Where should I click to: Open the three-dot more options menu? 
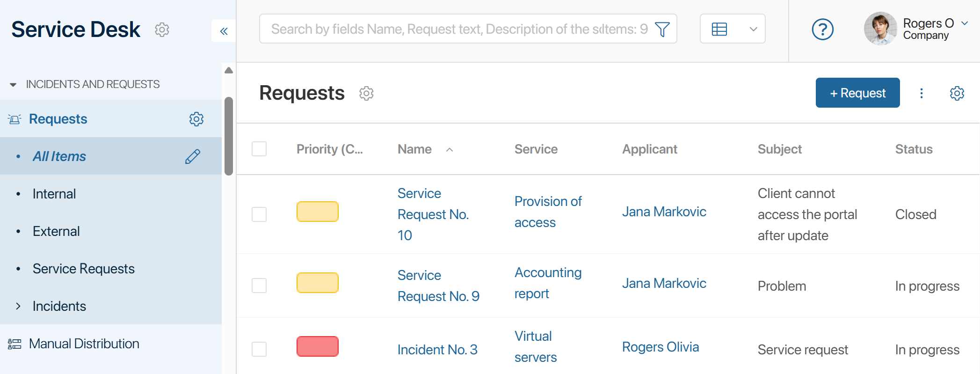tap(921, 93)
